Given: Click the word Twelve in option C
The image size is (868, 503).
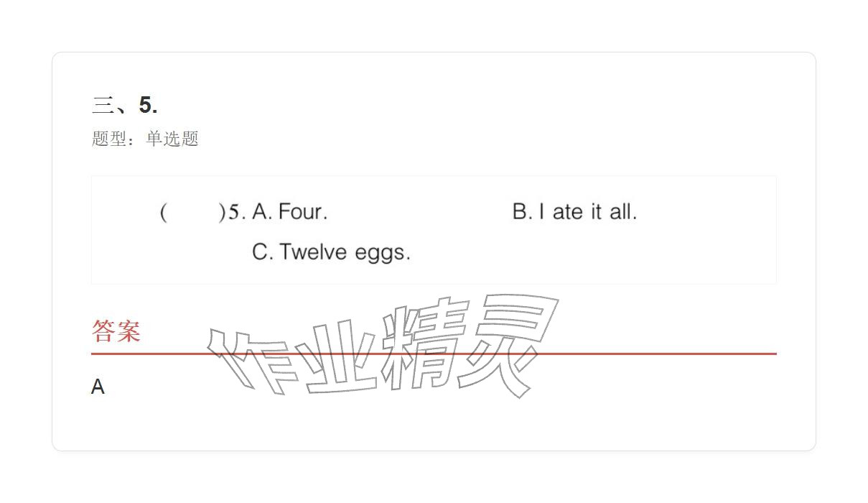Looking at the screenshot, I should pos(308,252).
